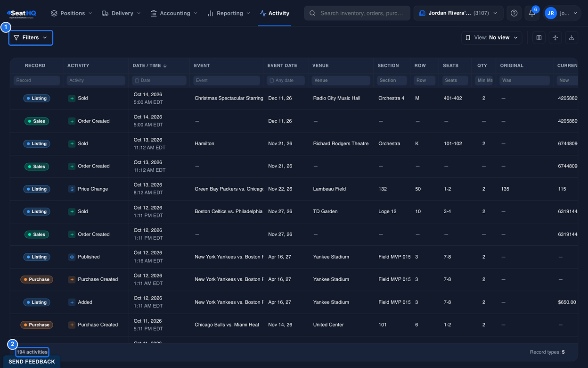Click the column layout icon button
Image resolution: width=588 pixels, height=368 pixels.
tap(539, 38)
